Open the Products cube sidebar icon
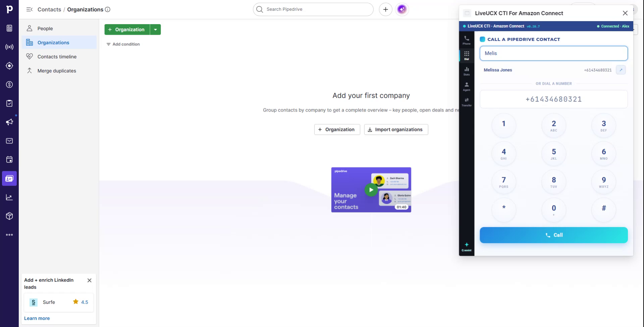The image size is (644, 327). tap(9, 216)
